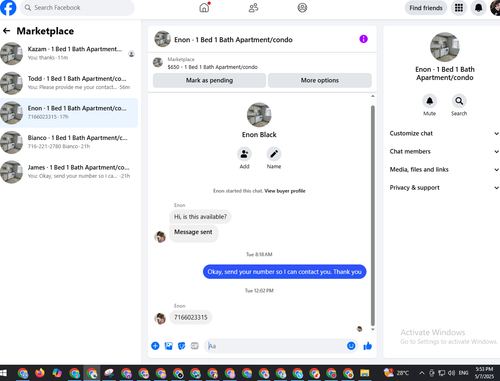Open File Explorer in taskbar
The height and width of the screenshot is (381, 500).
[x=365, y=373]
